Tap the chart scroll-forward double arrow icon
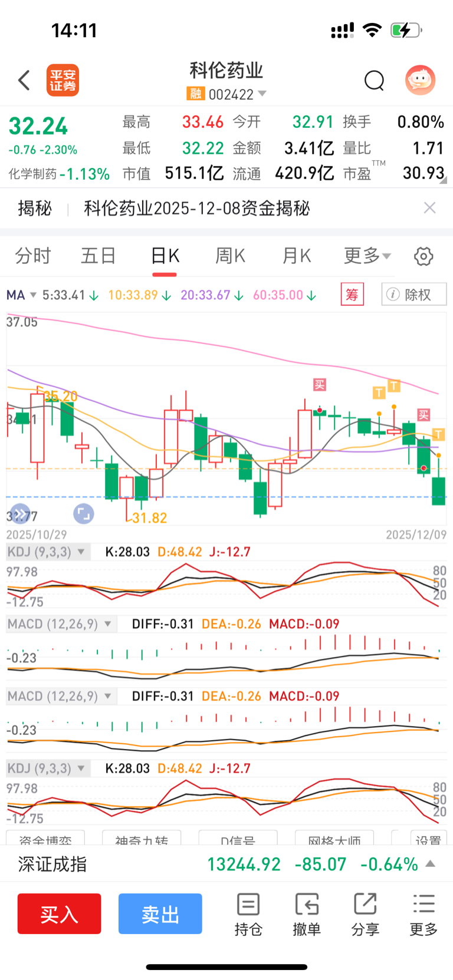Image resolution: width=453 pixels, height=980 pixels. pyautogui.click(x=20, y=514)
